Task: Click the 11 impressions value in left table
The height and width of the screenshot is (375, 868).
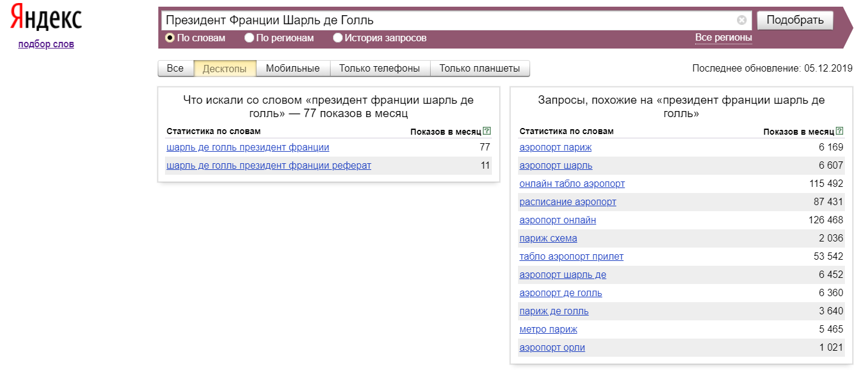Action: [485, 165]
